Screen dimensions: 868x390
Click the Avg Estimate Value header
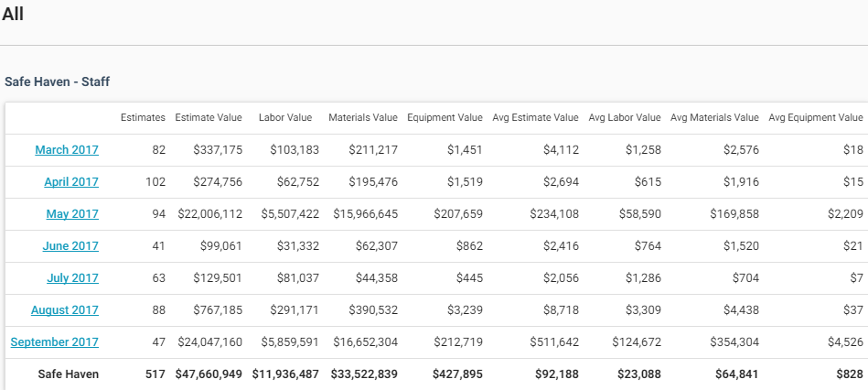[x=535, y=117]
